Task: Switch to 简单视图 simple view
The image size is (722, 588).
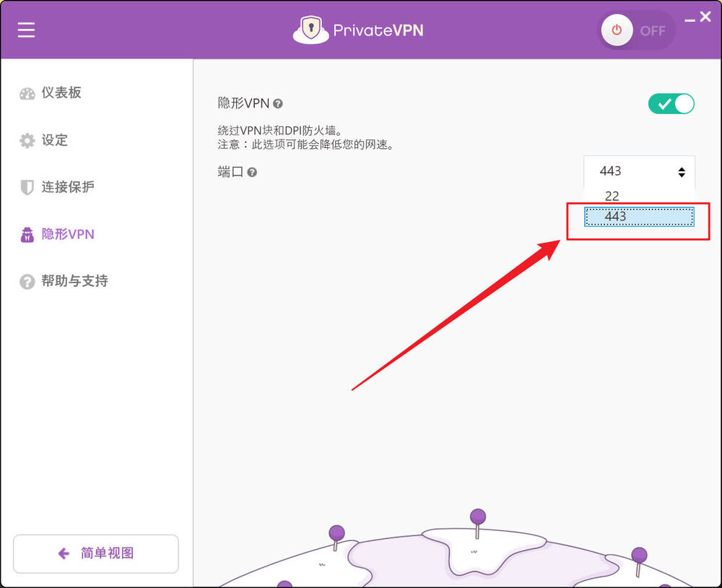Action: click(96, 553)
